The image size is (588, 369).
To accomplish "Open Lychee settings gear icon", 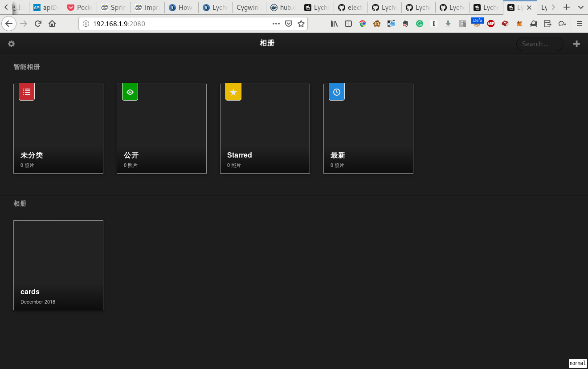I will [12, 44].
